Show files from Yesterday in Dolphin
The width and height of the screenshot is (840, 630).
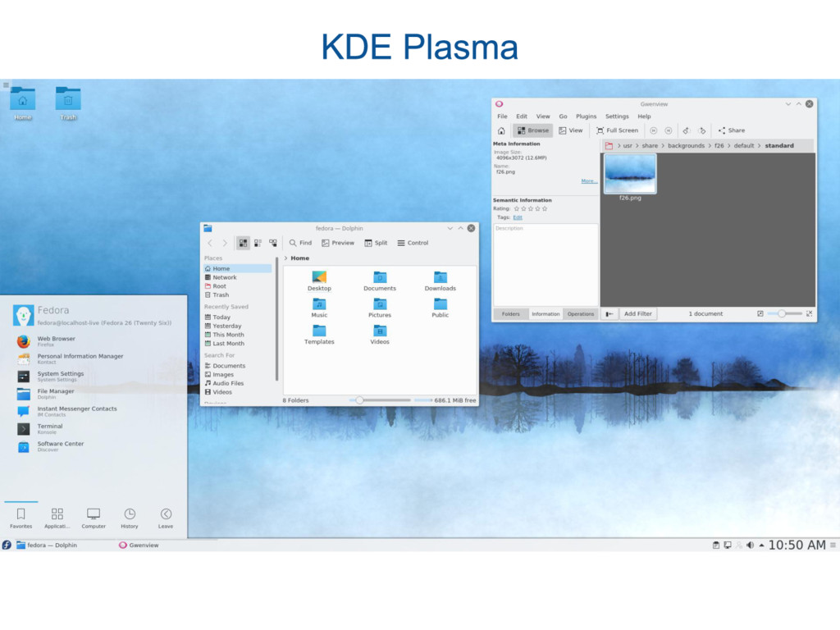pyautogui.click(x=237, y=326)
